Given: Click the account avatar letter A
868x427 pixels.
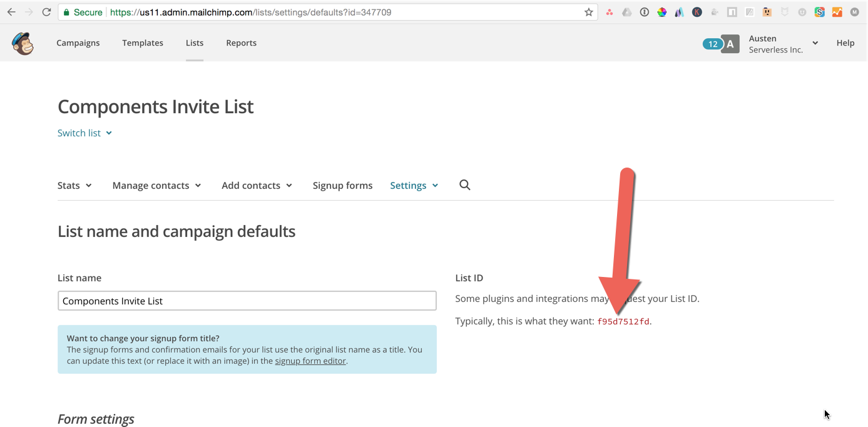Looking at the screenshot, I should [x=730, y=44].
